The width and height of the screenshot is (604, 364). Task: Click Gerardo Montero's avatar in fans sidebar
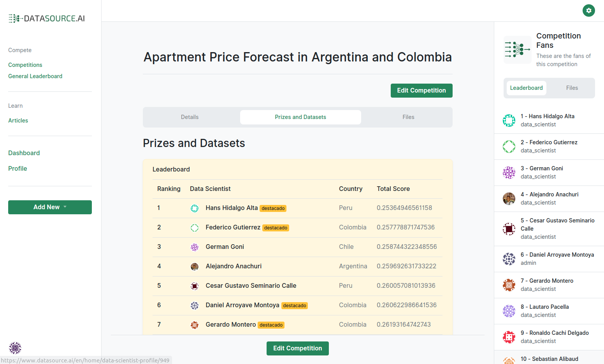click(509, 285)
